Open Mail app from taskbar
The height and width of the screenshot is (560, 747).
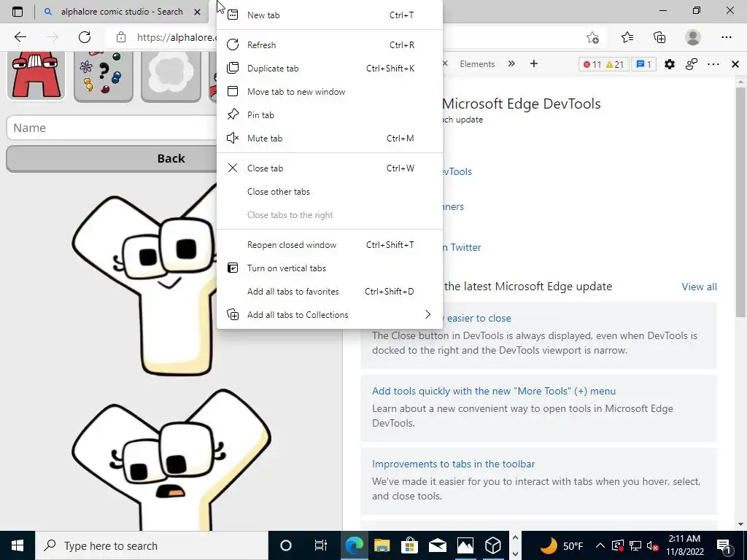tap(438, 545)
